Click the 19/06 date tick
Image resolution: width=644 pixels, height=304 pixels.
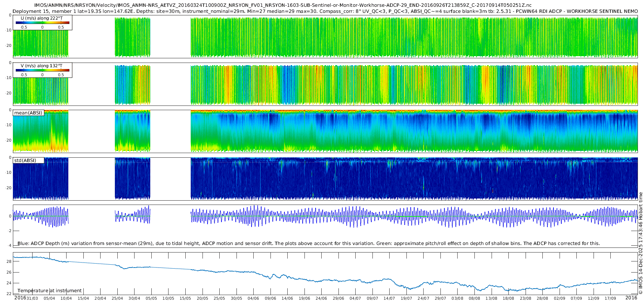[304, 298]
